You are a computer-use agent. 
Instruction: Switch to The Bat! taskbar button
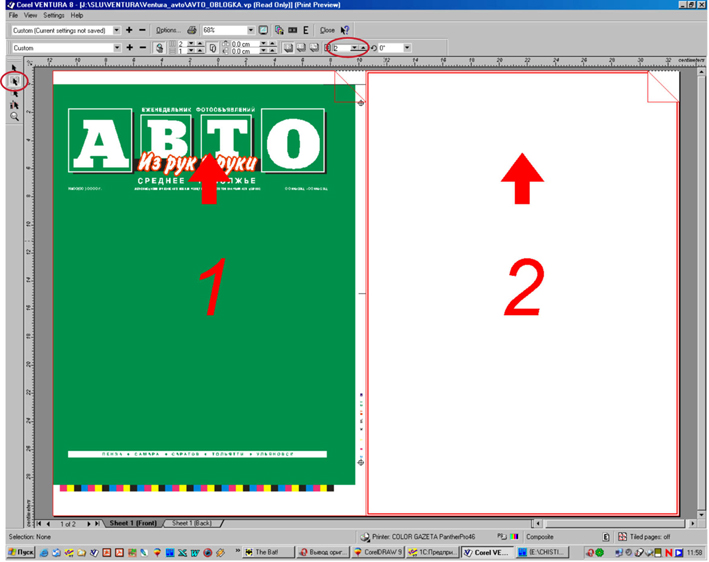pos(269,552)
